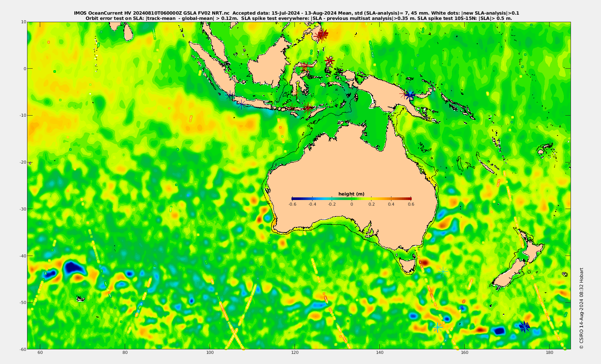
Task: Click the longitude tick label 60
Action: pyautogui.click(x=40, y=353)
